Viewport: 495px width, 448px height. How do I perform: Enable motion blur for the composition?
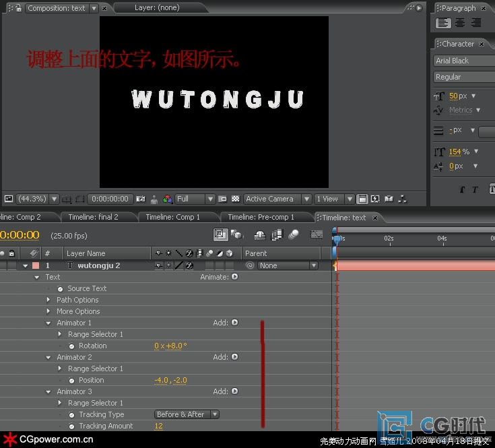(x=294, y=234)
